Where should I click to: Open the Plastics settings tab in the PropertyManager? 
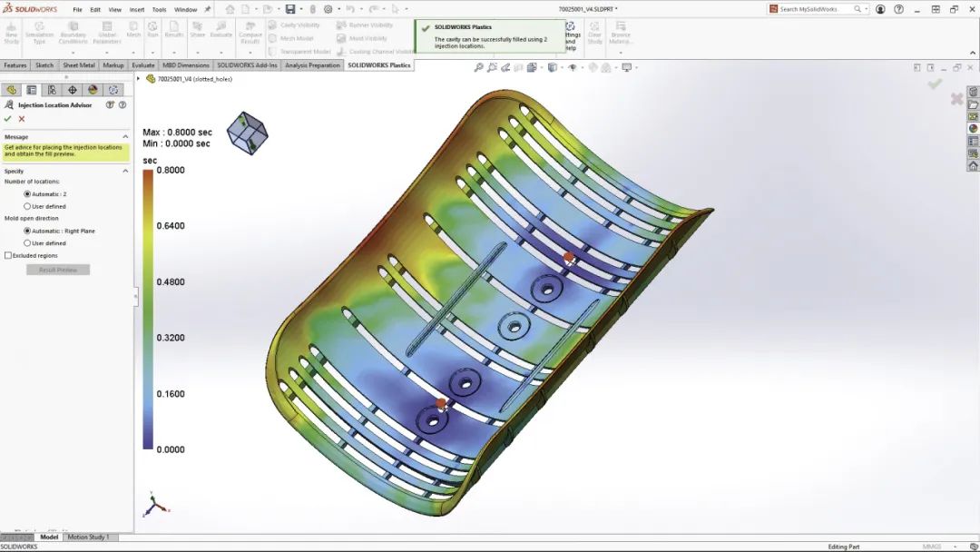pos(113,89)
